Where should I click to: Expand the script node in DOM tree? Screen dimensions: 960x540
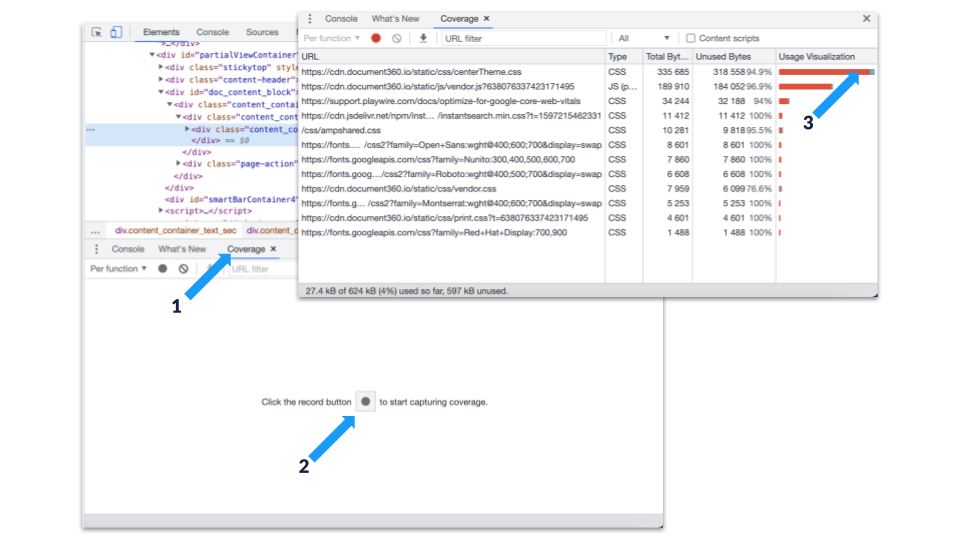point(161,211)
